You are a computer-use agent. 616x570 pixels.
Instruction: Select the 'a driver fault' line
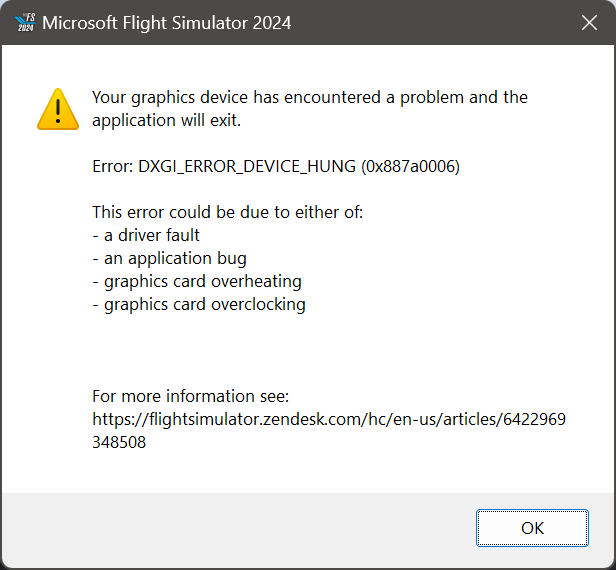(x=146, y=235)
